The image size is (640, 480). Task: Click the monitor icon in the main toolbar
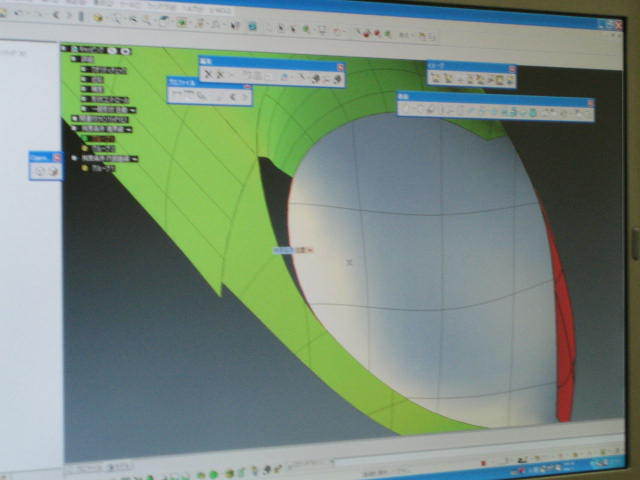coord(322,29)
